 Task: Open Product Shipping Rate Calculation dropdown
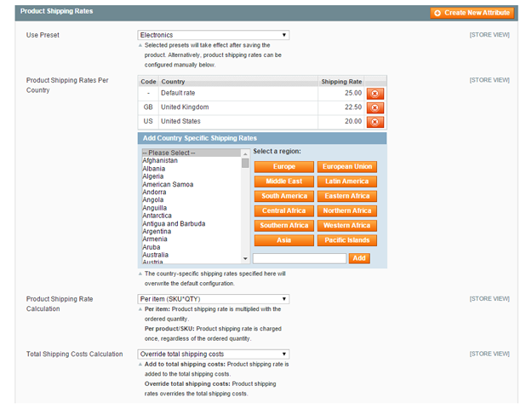coord(214,299)
